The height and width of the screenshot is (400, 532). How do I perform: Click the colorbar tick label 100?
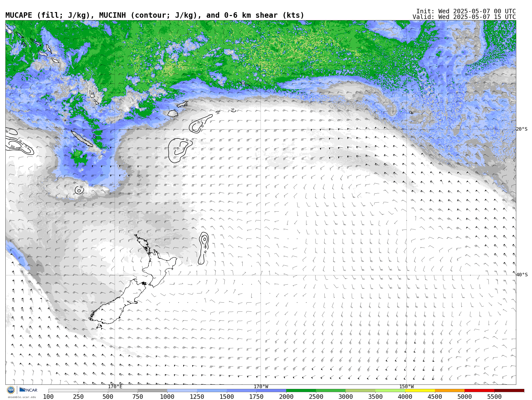pos(48,397)
